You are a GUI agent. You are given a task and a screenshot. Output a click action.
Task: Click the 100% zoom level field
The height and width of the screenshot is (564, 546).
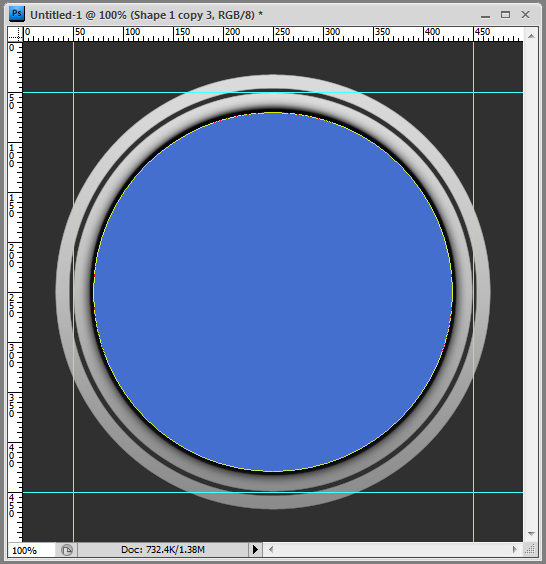[32, 550]
